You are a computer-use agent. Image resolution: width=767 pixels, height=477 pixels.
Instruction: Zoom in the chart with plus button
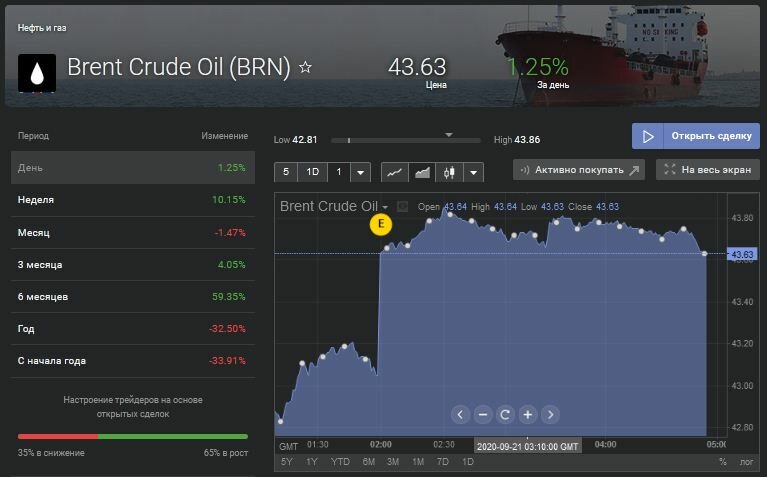tap(528, 414)
